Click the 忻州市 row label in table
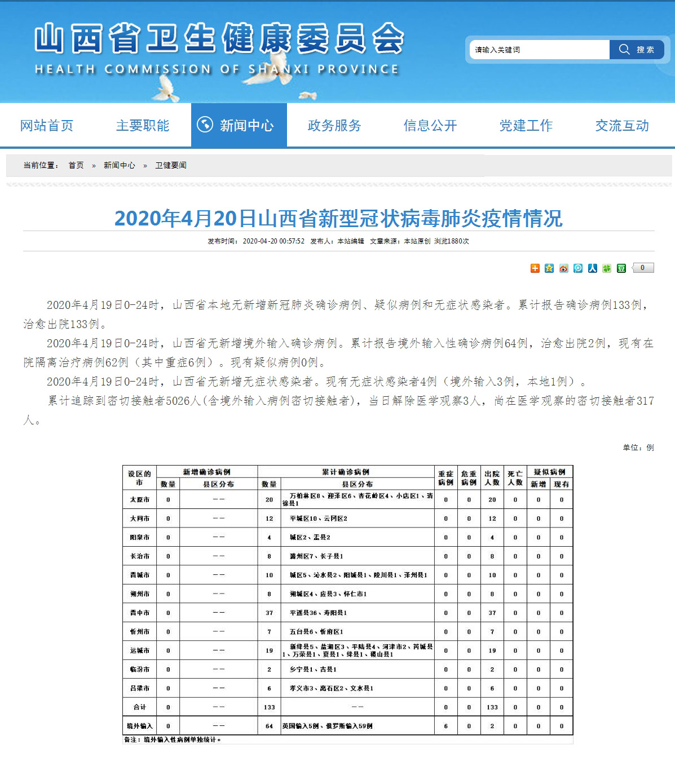The height and width of the screenshot is (784, 675). [139, 632]
